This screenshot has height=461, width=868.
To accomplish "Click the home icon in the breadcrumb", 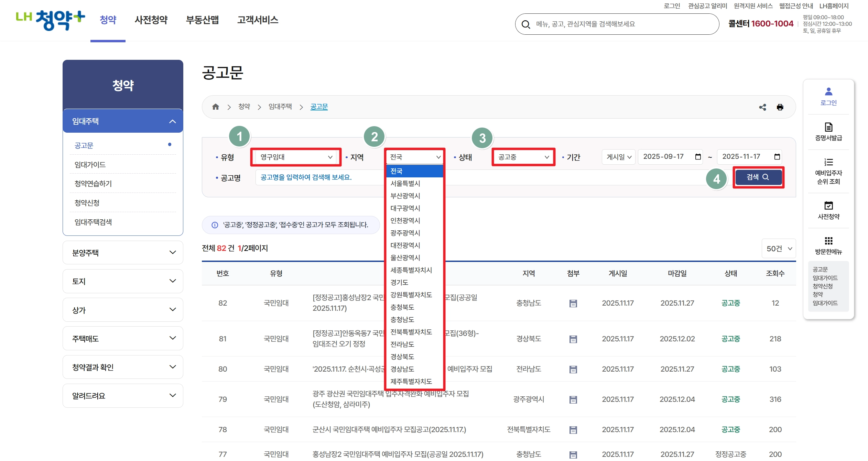I will [x=216, y=107].
